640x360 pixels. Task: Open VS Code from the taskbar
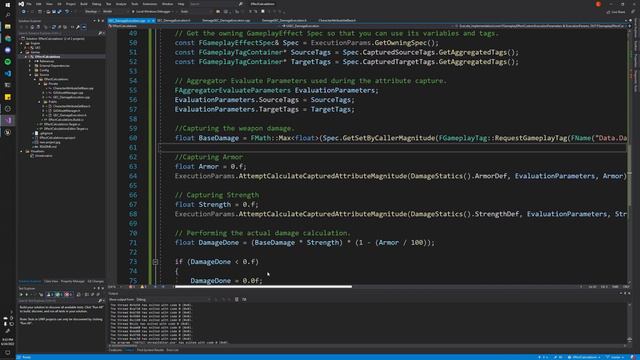point(8,74)
